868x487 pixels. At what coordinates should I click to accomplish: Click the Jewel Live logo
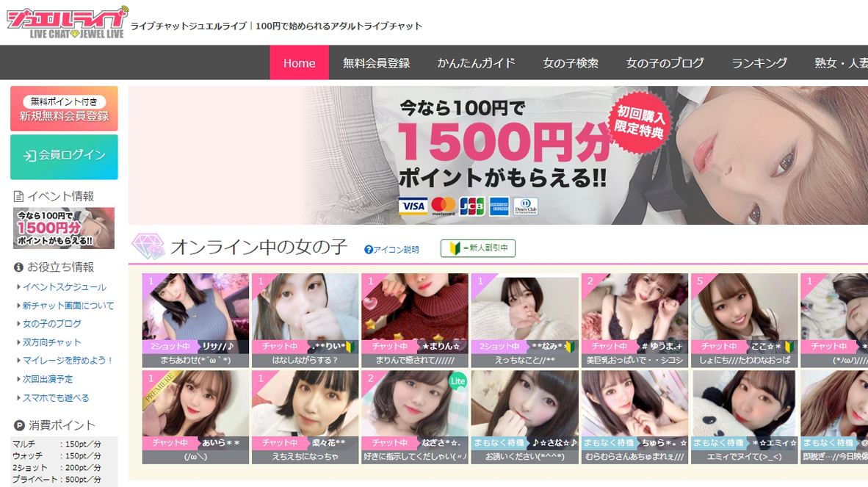click(x=66, y=22)
